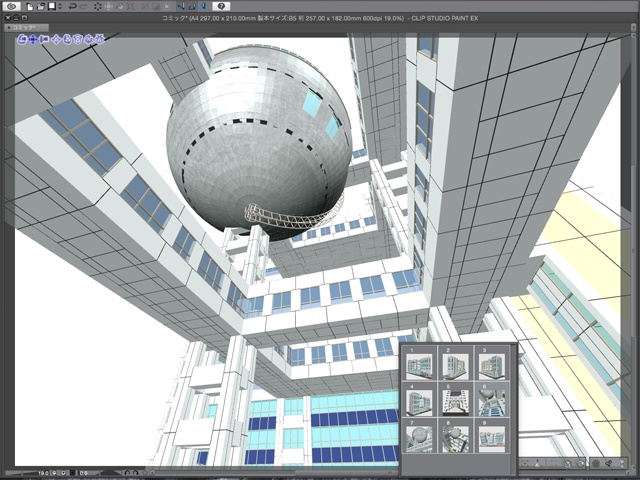The width and height of the screenshot is (640, 480).
Task: Select the snap-to-ground 3D manipulator icon
Action: click(99, 39)
